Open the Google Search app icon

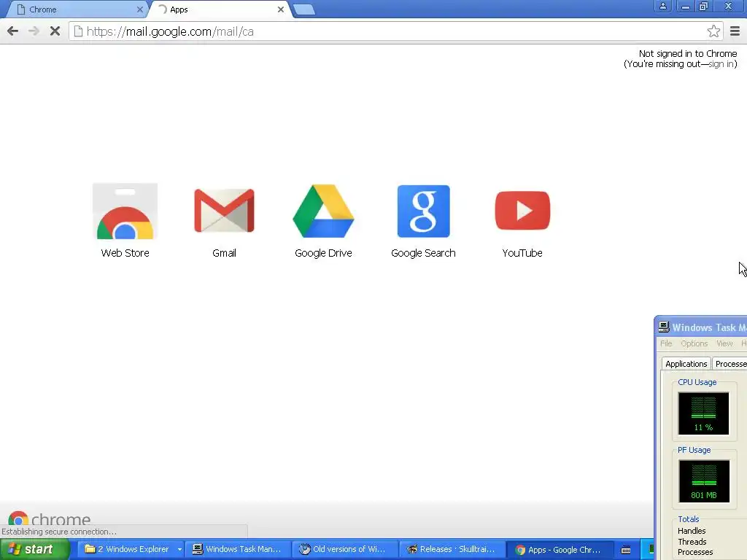(x=424, y=211)
